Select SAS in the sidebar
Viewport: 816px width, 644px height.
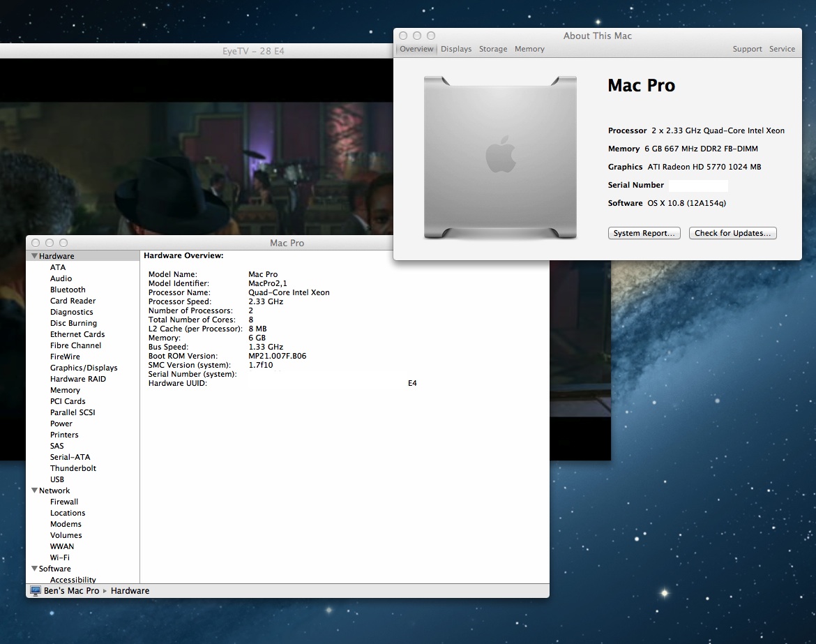pos(56,446)
